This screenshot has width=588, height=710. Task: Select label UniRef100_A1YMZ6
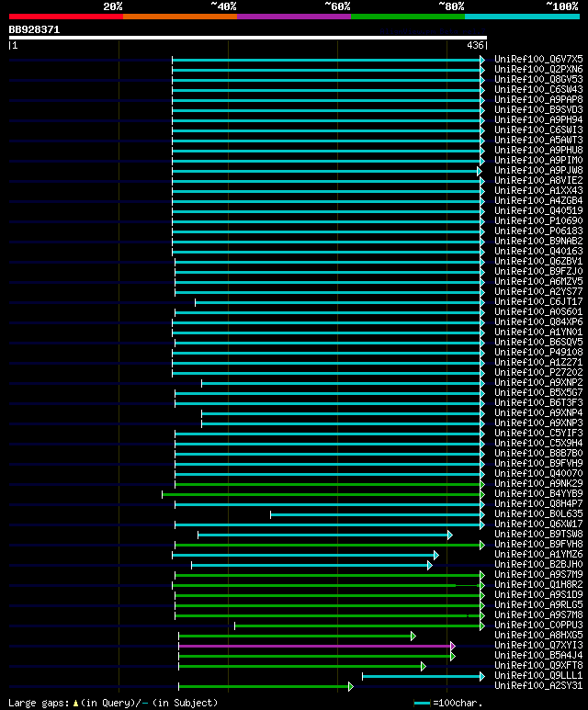538,555
